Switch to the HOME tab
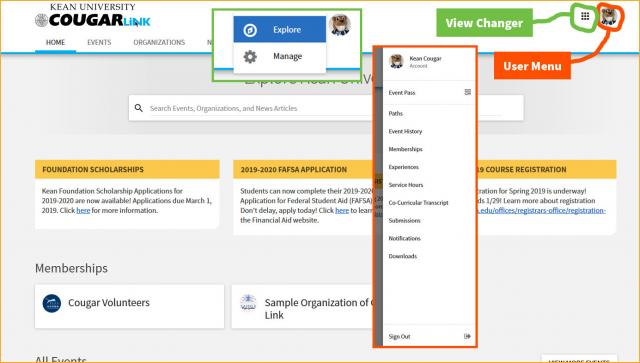Screen dimensions: 640x363 pyautogui.click(x=56, y=42)
